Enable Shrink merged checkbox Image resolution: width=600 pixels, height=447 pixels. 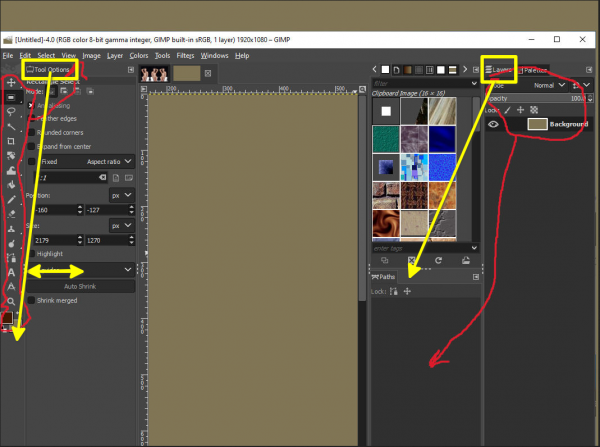(x=31, y=300)
